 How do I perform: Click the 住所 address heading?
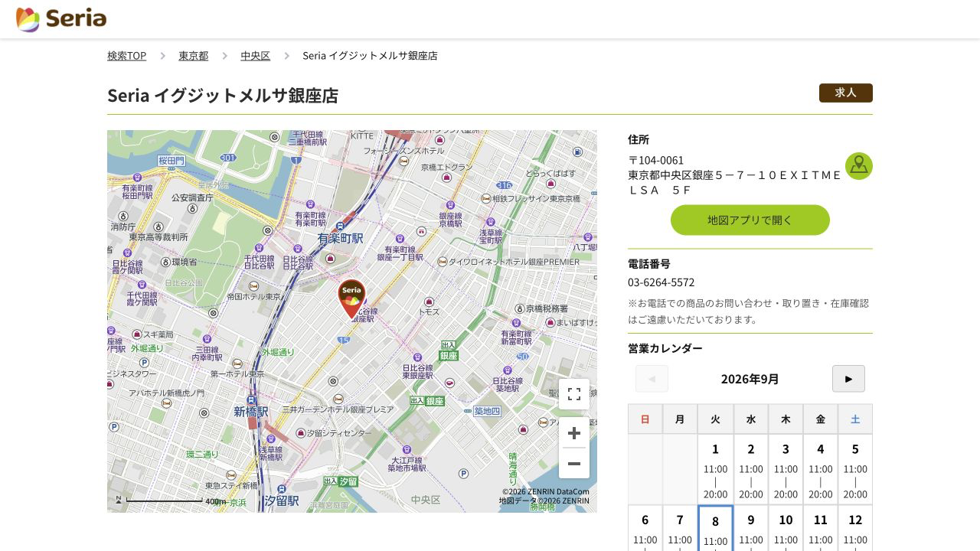click(x=639, y=139)
